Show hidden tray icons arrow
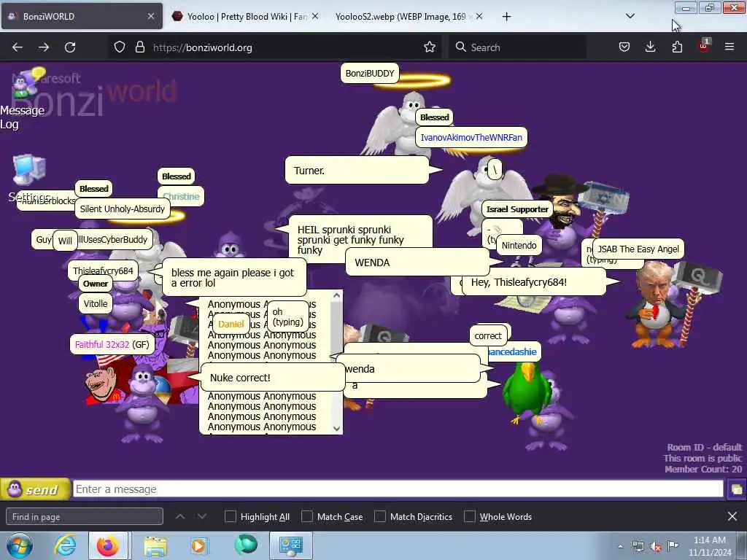 620,547
